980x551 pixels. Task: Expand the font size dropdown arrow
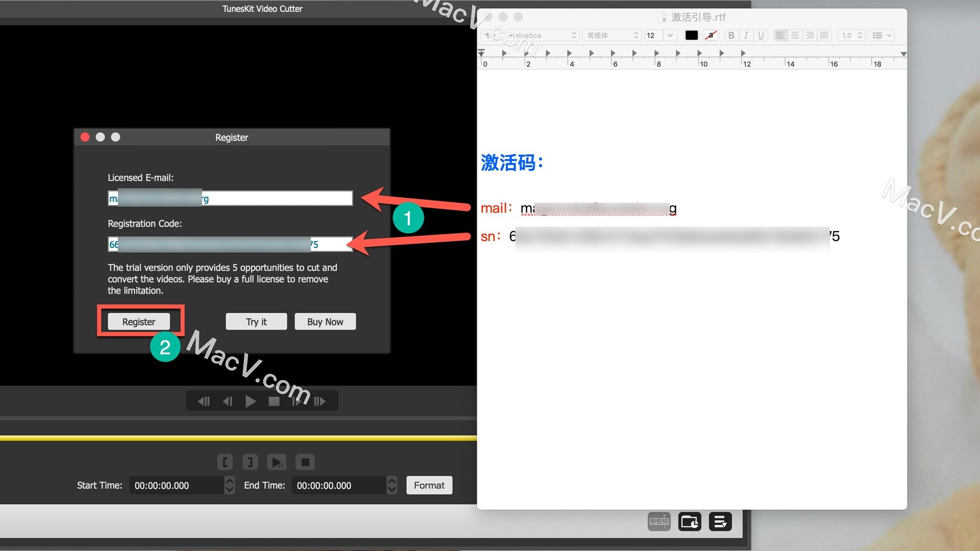[670, 35]
